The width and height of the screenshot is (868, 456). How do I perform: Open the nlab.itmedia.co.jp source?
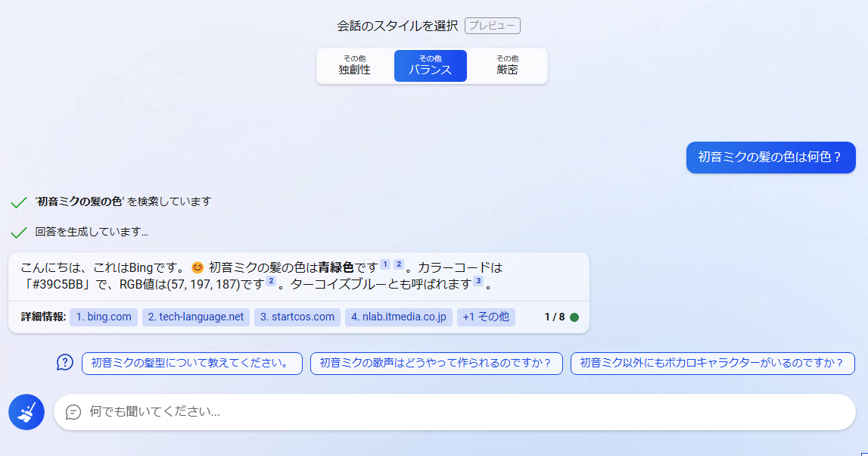click(x=399, y=317)
